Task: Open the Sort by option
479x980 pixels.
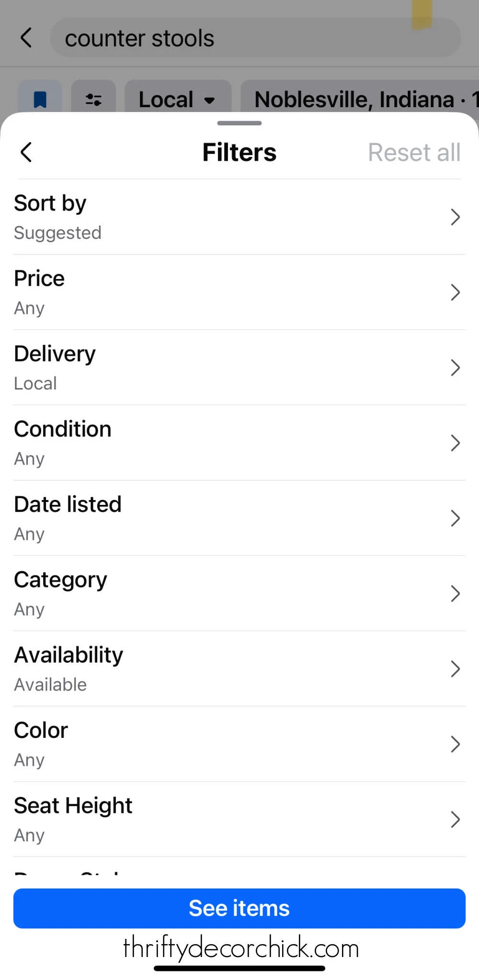Action: coord(230,217)
